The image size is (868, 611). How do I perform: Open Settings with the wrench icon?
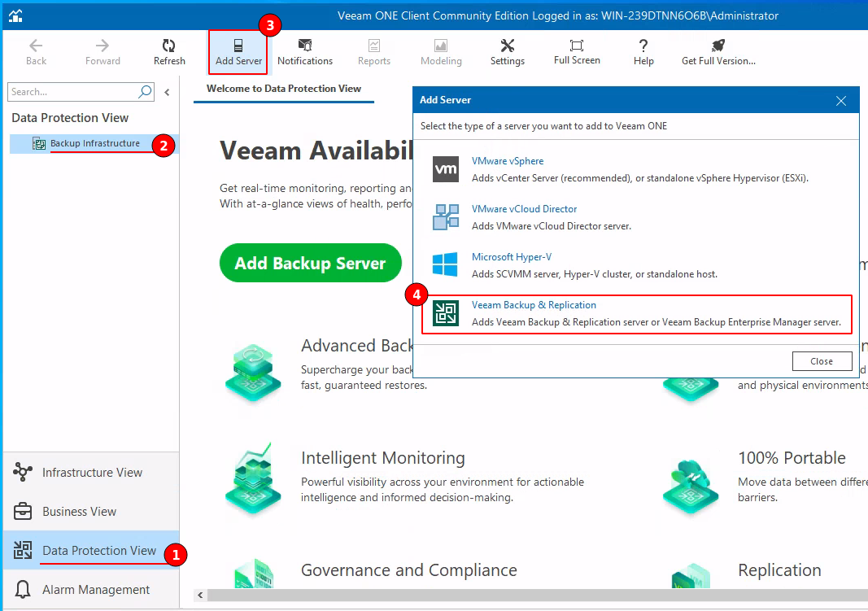(x=507, y=52)
